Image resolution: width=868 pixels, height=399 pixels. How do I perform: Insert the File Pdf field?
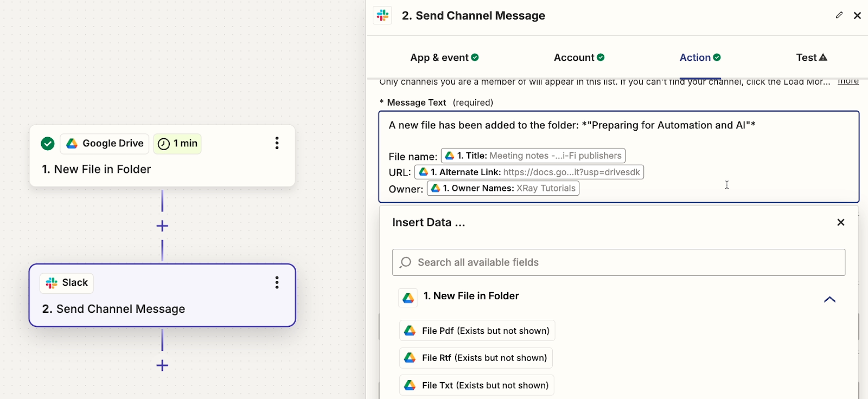[x=477, y=331]
